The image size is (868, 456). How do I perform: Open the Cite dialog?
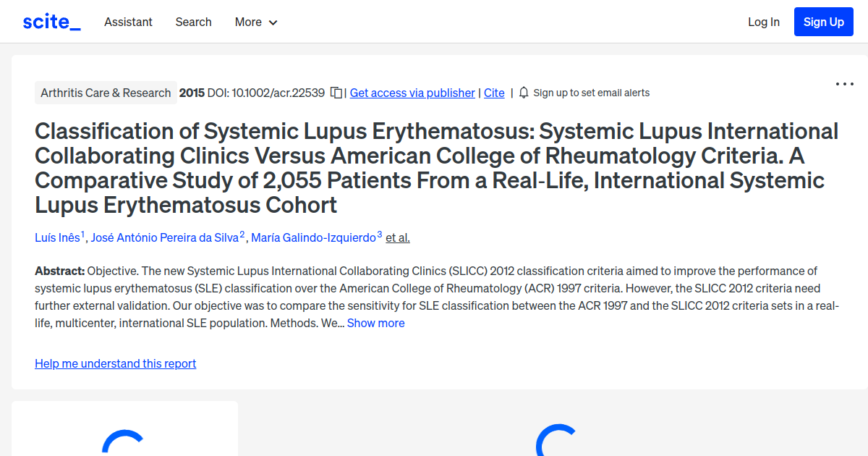click(494, 93)
